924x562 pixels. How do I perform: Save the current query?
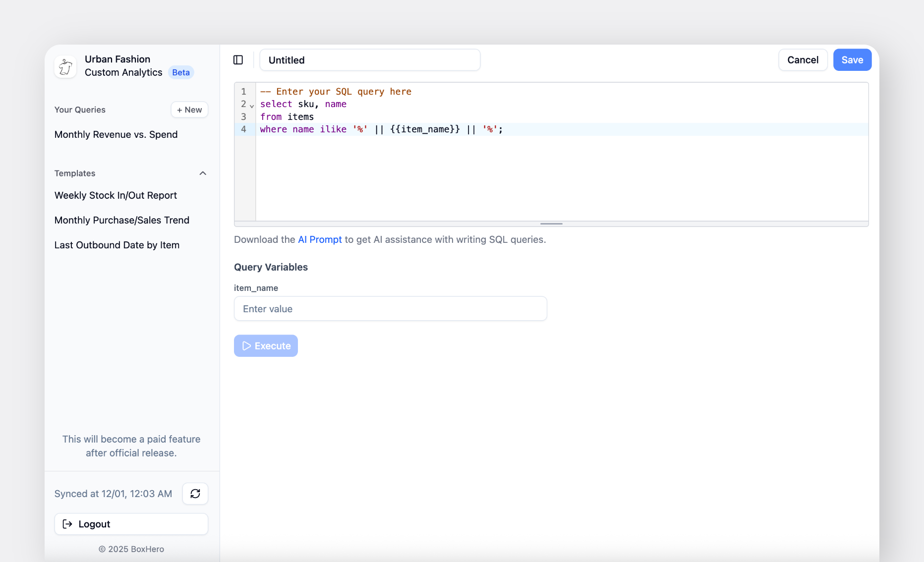(852, 60)
